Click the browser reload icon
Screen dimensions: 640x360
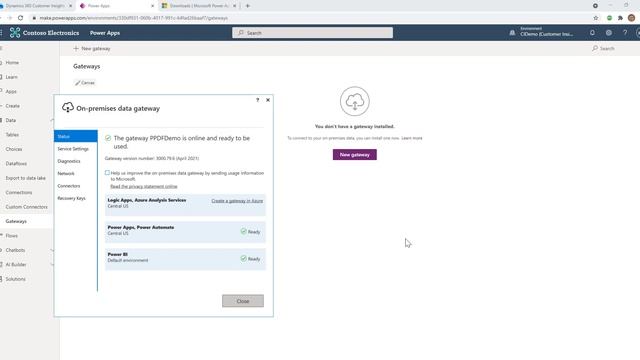click(20, 18)
